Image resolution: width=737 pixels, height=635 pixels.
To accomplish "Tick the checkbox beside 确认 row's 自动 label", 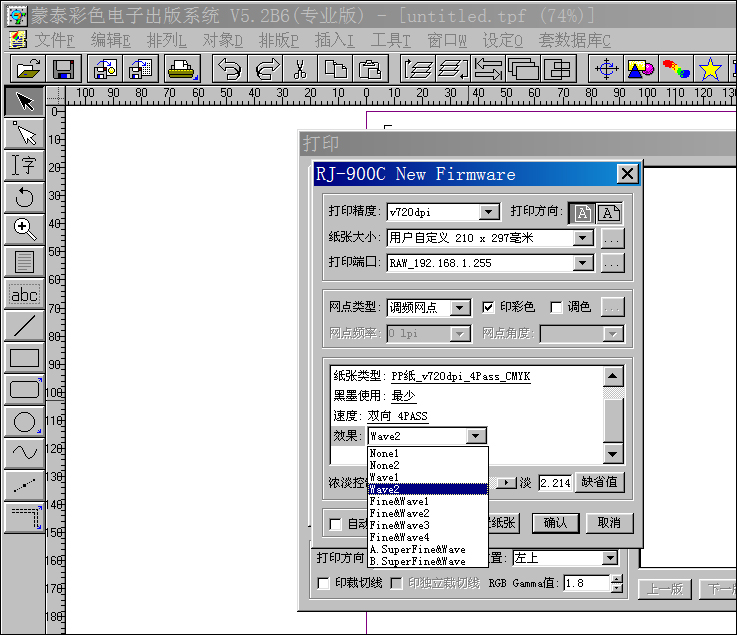I will point(336,524).
